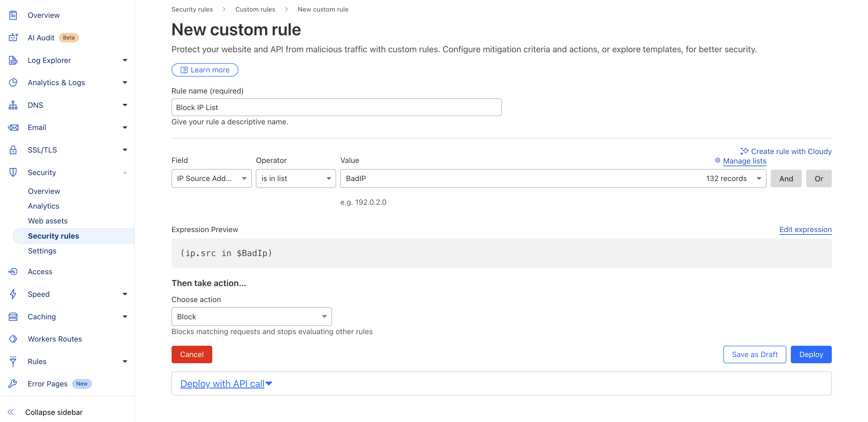Viewport: 868px width, 422px height.
Task: Click the Rule name input field
Action: click(x=336, y=107)
